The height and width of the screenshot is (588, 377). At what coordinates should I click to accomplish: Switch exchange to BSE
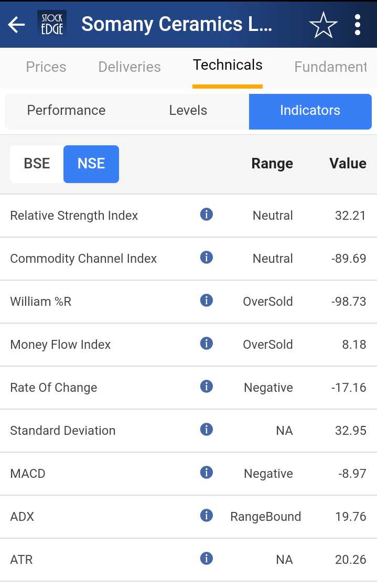point(37,164)
